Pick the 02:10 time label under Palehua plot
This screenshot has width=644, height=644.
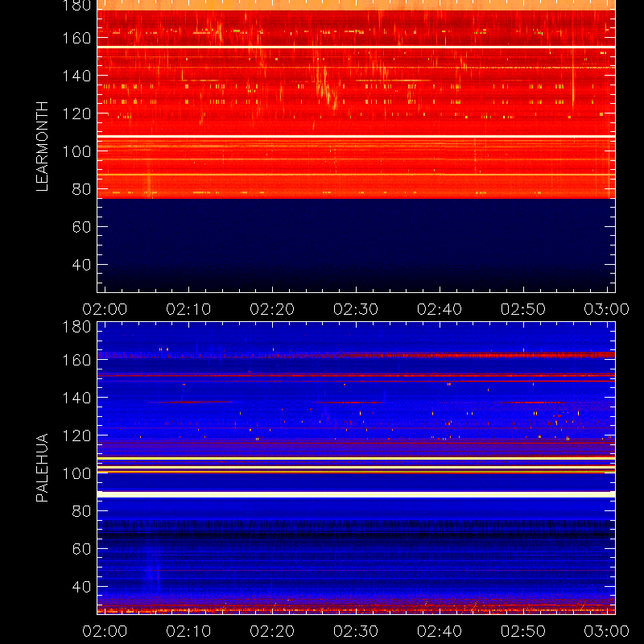[x=188, y=631]
